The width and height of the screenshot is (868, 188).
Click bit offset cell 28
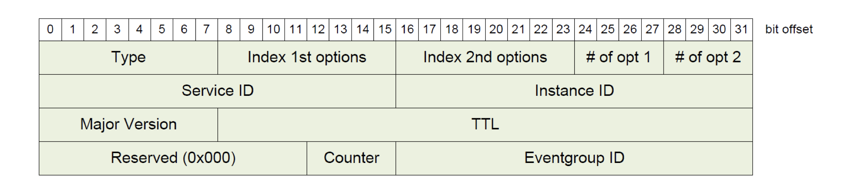(675, 30)
